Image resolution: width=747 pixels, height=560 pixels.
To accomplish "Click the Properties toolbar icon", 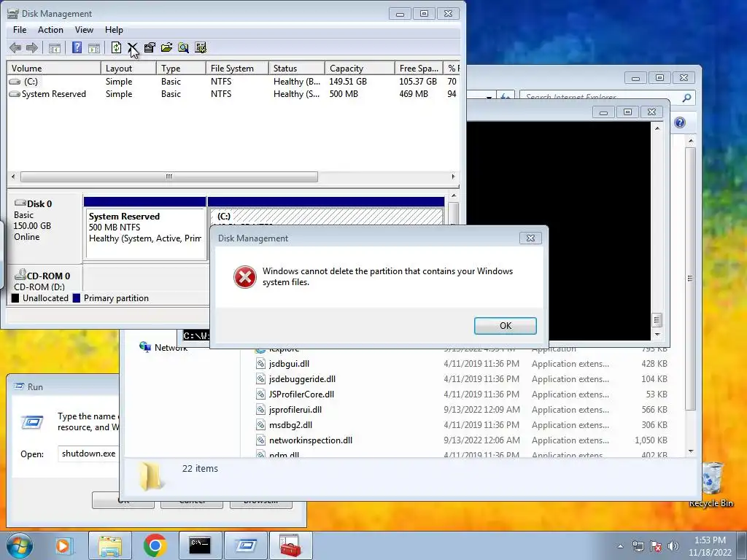I will tap(150, 47).
